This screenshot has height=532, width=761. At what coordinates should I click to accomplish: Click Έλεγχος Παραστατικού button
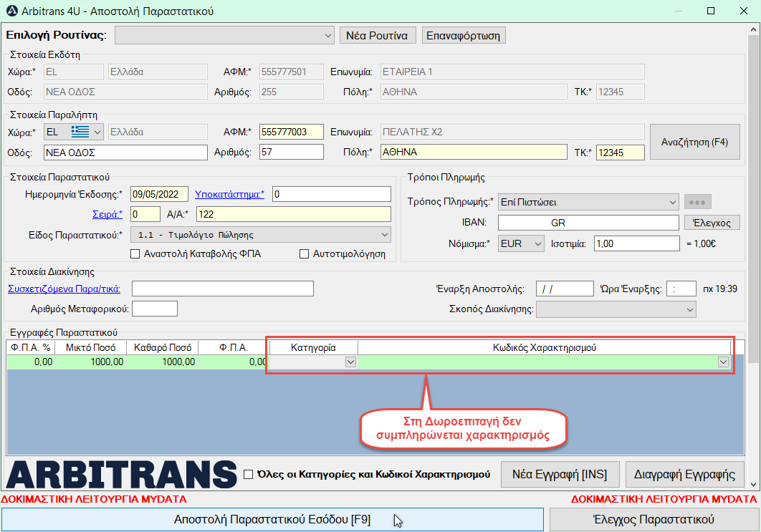654,519
